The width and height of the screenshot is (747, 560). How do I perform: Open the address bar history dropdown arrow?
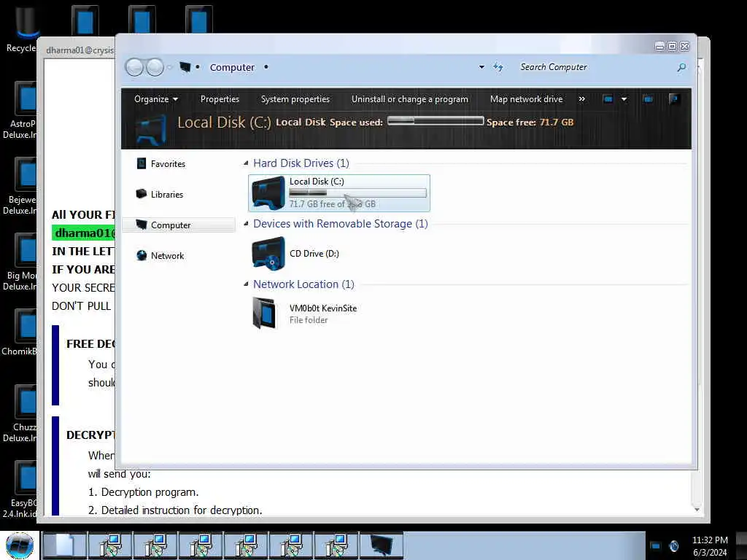481,67
